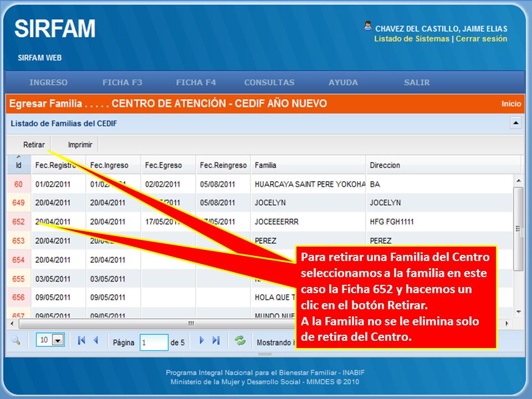This screenshot has width=532, height=399.
Task: Refresh the family list with the green refresh icon
Action: pyautogui.click(x=240, y=340)
